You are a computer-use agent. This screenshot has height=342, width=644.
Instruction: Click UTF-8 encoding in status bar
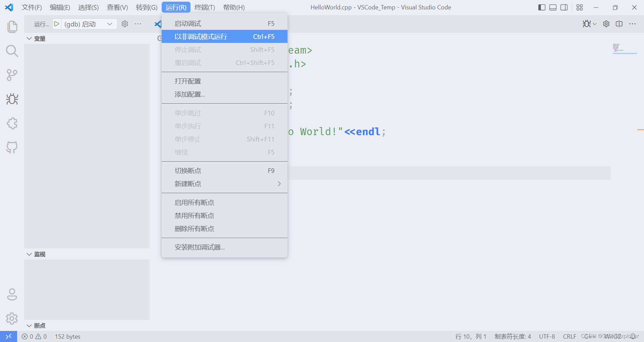coord(547,336)
